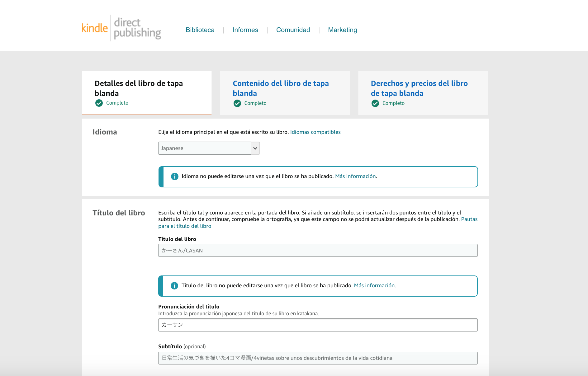Click the Subtítulo (opcional) label

182,346
